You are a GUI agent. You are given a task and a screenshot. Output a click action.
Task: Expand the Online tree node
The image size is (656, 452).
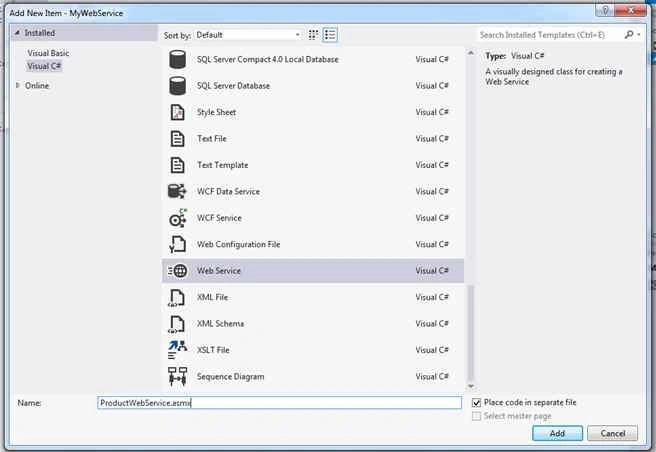click(x=17, y=85)
